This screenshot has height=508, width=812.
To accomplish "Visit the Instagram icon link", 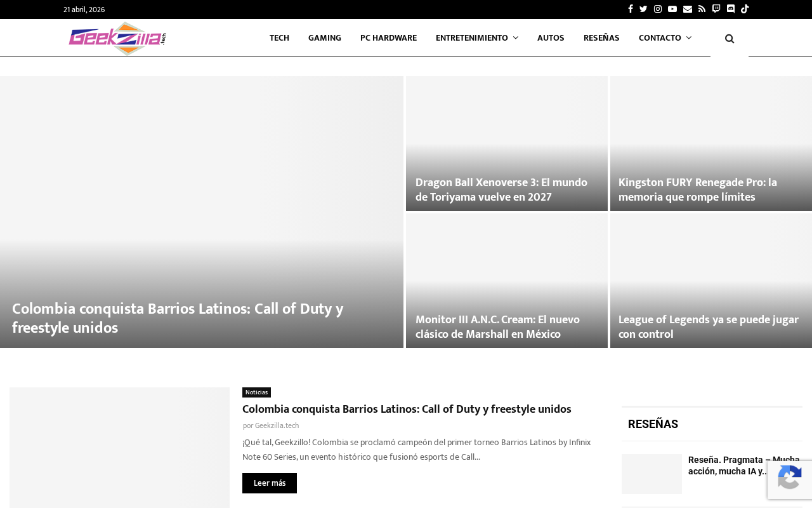I will click(658, 9).
